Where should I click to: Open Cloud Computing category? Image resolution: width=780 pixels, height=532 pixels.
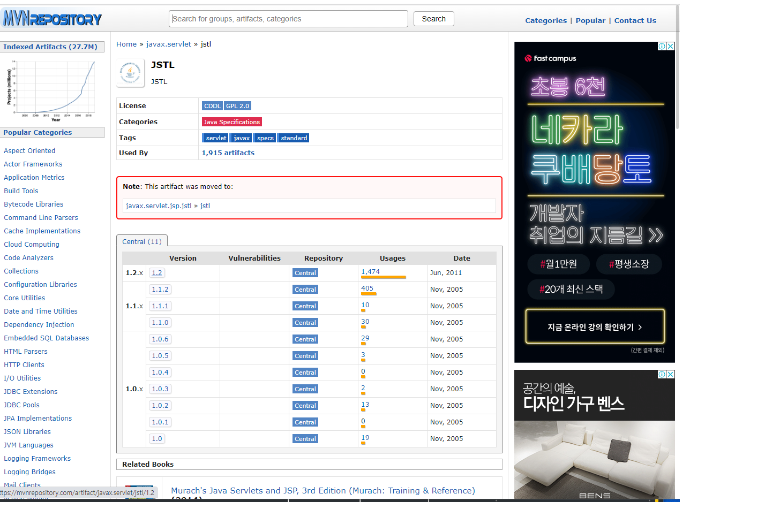click(x=32, y=245)
